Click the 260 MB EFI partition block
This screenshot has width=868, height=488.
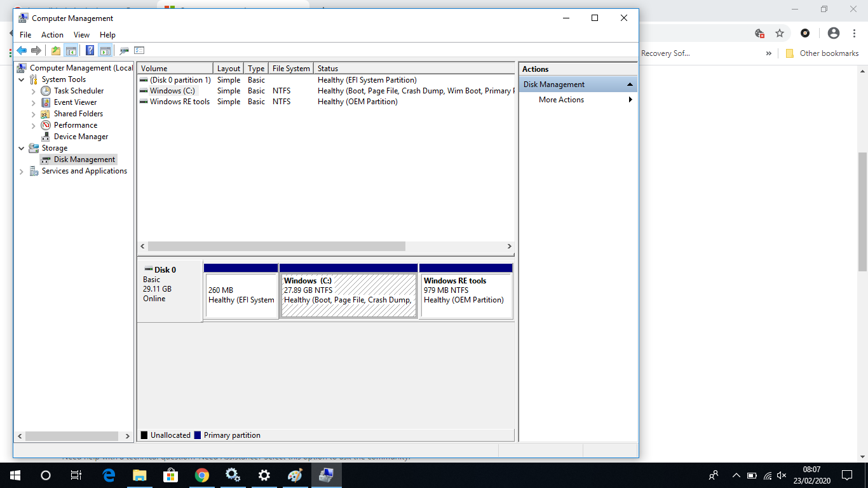click(x=241, y=295)
